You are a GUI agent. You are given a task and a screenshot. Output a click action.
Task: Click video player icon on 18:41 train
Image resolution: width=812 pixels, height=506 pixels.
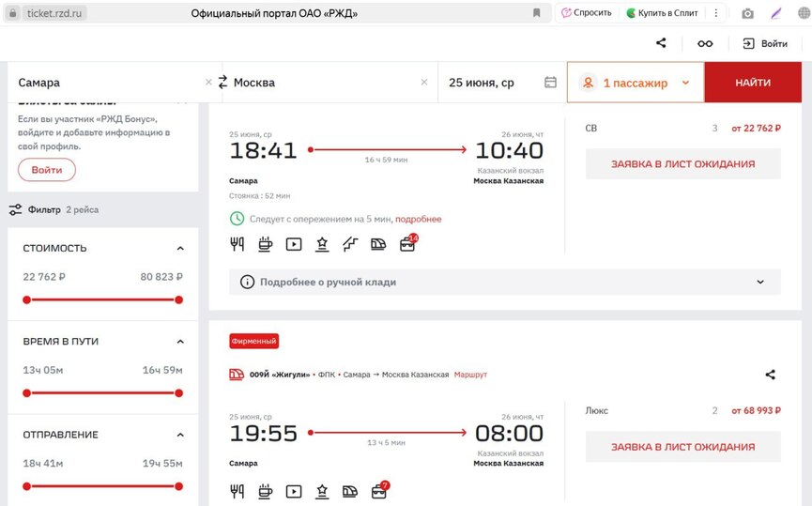pos(294,244)
